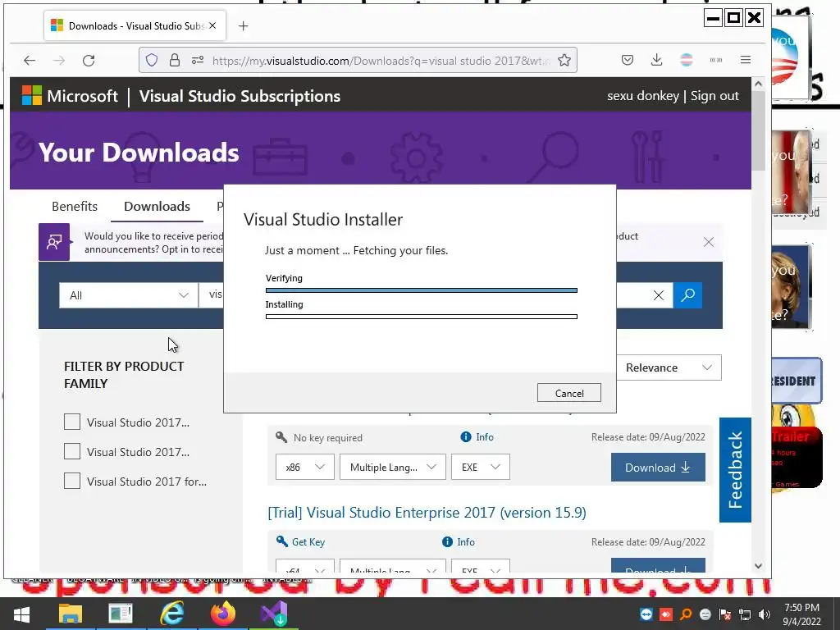Viewport: 840px width, 630px height.
Task: Open Firefox from the taskbar
Action: point(223,614)
